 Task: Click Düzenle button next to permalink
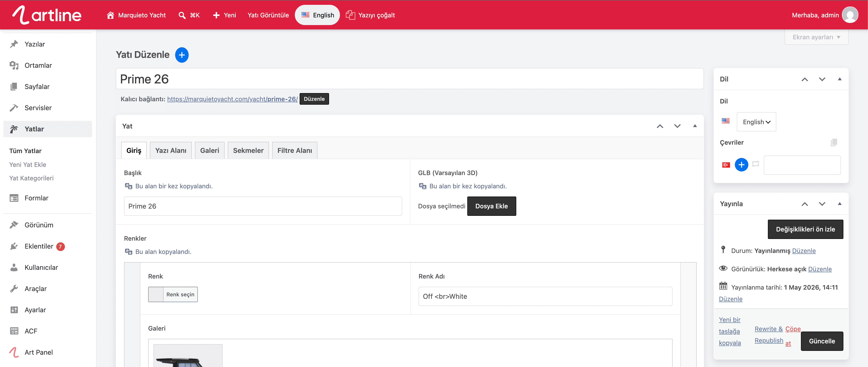[314, 99]
